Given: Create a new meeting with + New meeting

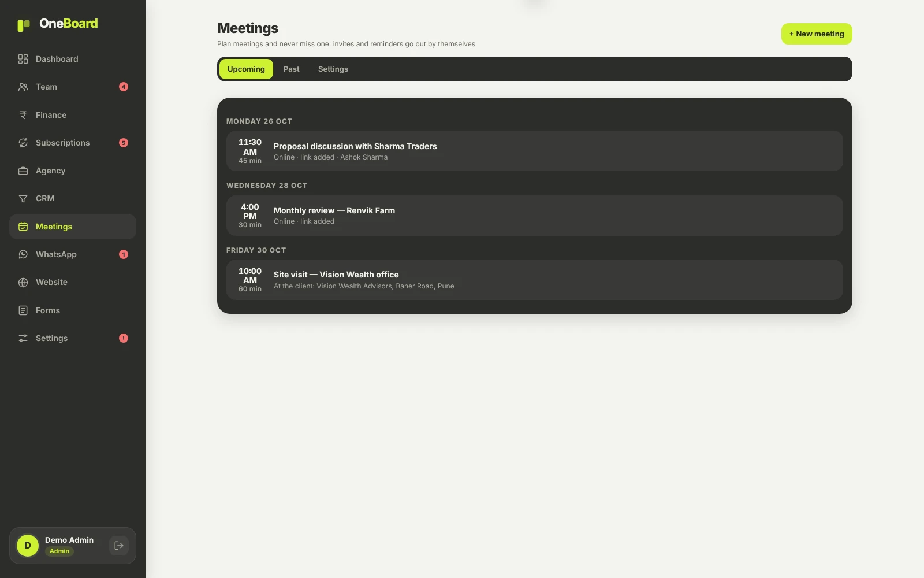Looking at the screenshot, I should (x=817, y=34).
